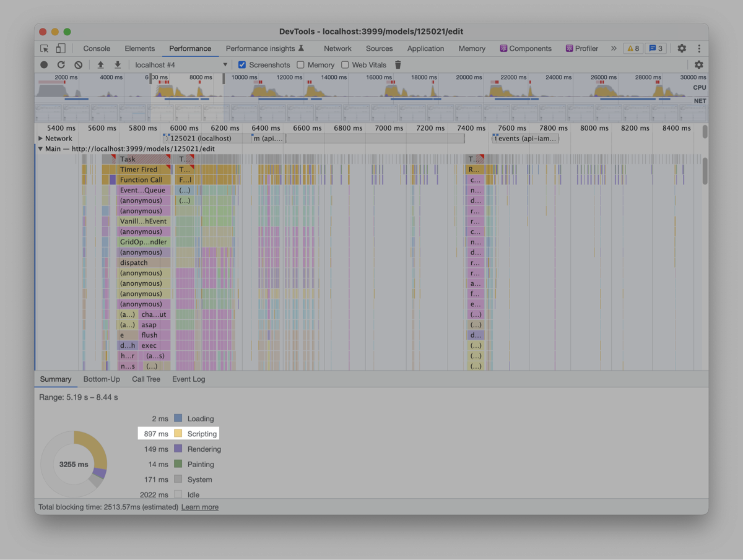Open the Network panel tab
743x560 pixels.
click(x=337, y=48)
